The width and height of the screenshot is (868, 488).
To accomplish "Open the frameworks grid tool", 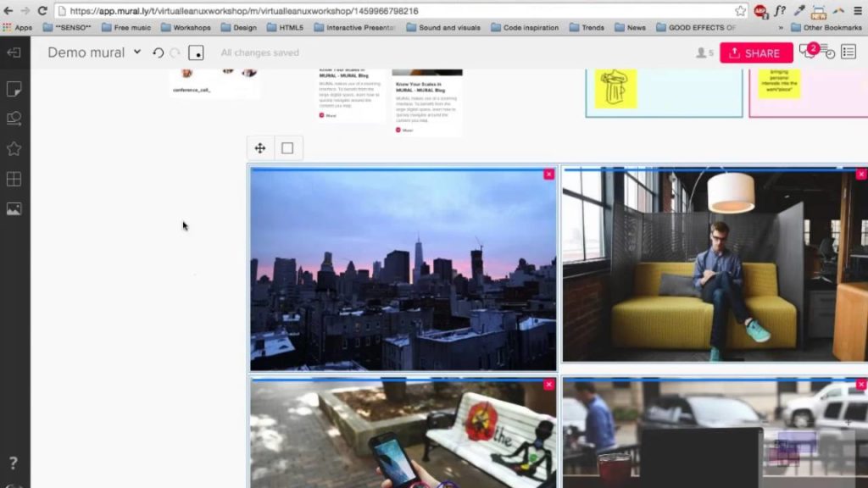I will point(14,180).
